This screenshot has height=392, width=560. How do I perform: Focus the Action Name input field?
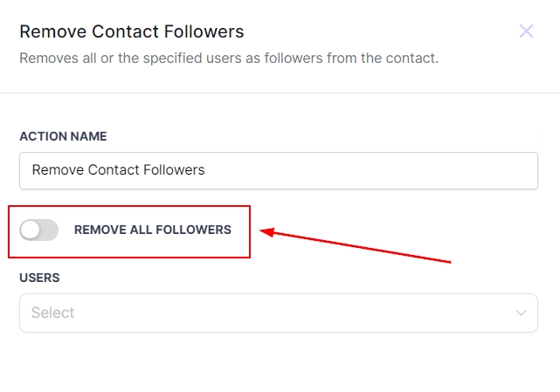(x=278, y=170)
